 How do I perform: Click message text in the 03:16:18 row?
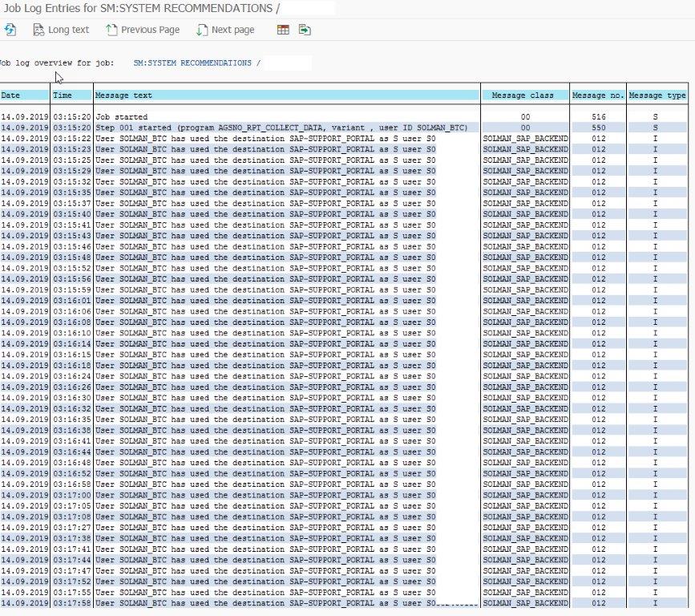point(265,366)
